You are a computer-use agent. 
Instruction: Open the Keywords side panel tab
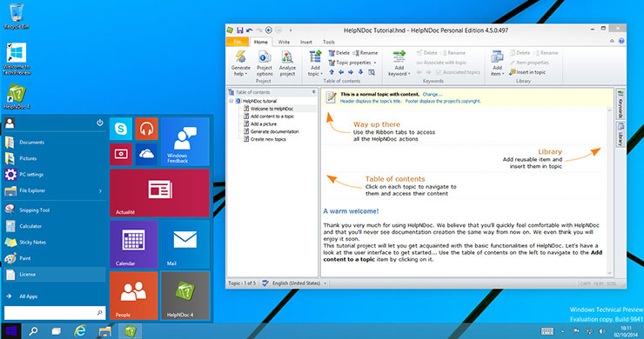(x=621, y=104)
